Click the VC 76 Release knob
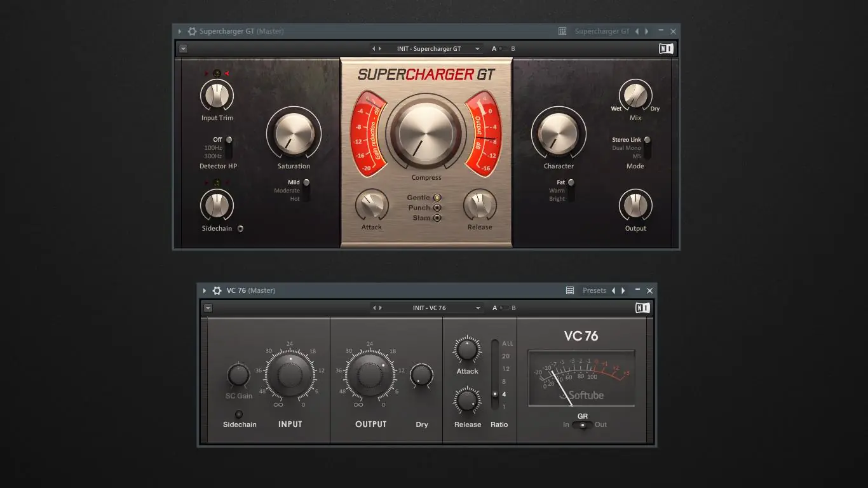The height and width of the screenshot is (488, 868). 467,402
